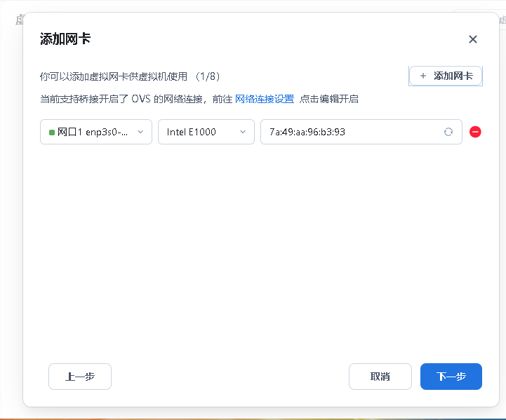Open the 网络连接设置 link
Screen dimensions: 506x420
264,99
